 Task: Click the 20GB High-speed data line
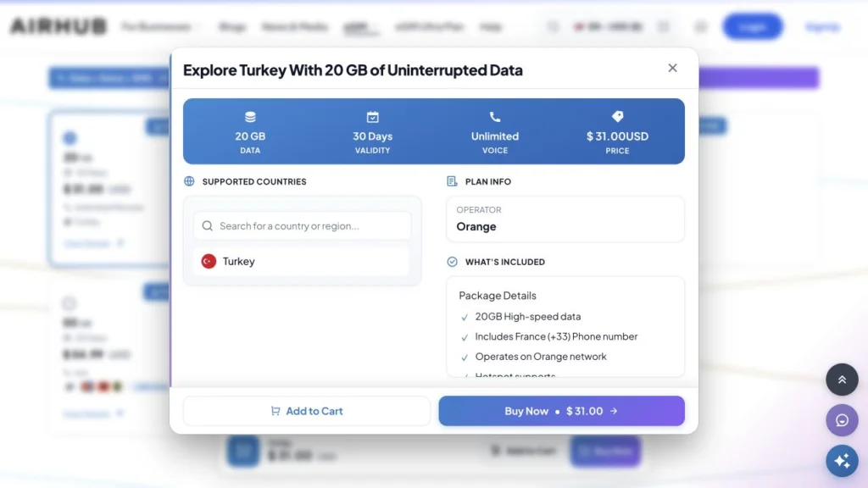pyautogui.click(x=527, y=317)
